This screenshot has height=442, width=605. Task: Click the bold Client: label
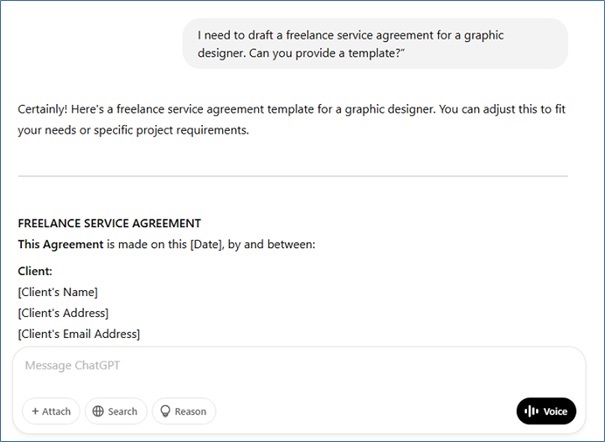click(x=35, y=271)
